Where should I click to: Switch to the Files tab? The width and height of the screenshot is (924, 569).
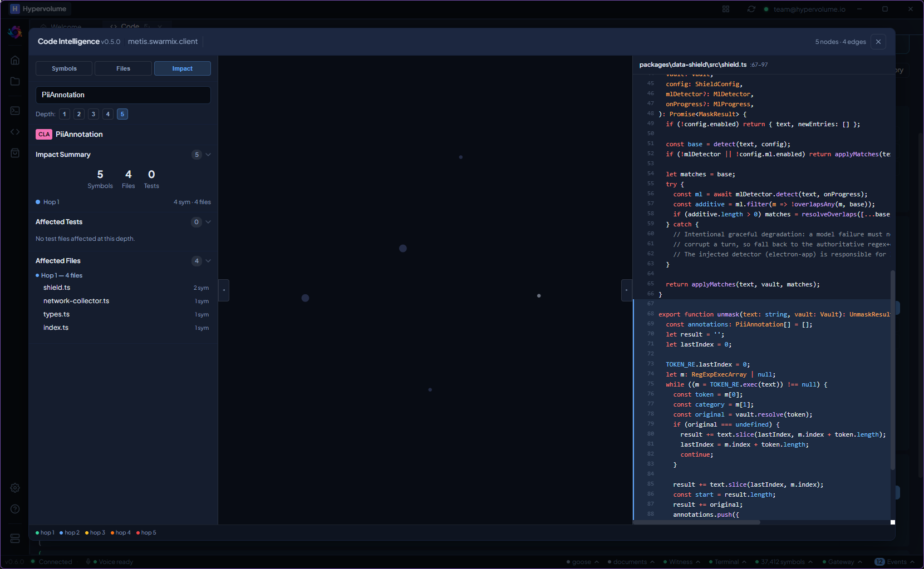pyautogui.click(x=124, y=68)
